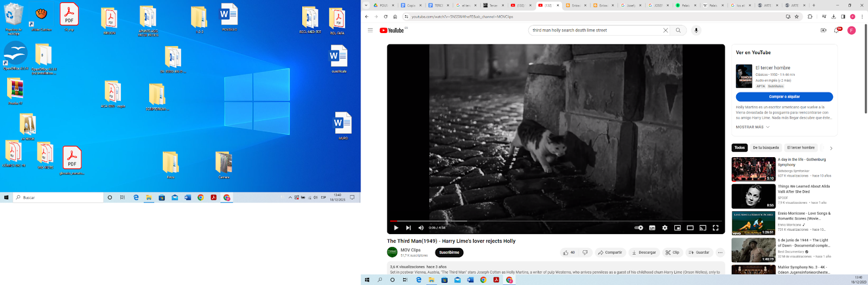The image size is (868, 285).
Task: Skip to next video in player
Action: [x=409, y=228]
